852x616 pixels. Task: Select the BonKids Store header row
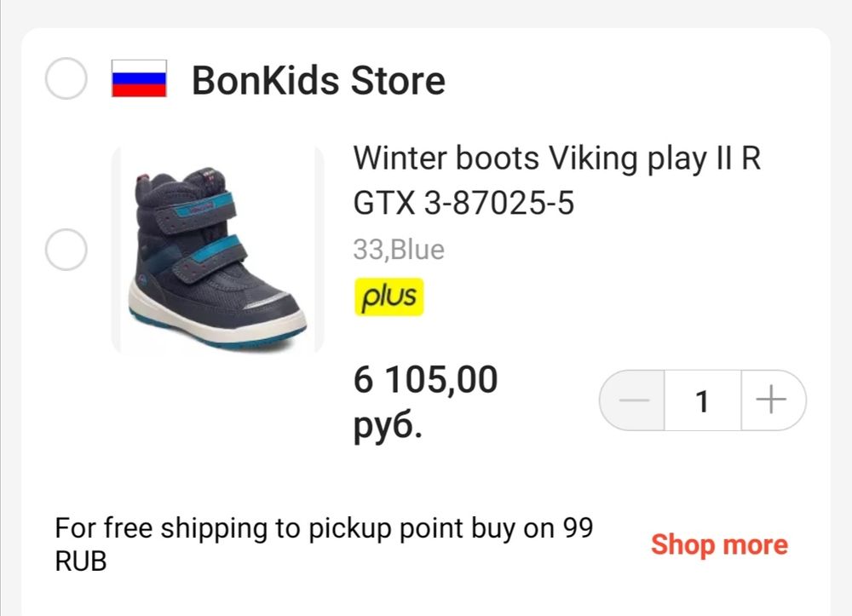(318, 80)
